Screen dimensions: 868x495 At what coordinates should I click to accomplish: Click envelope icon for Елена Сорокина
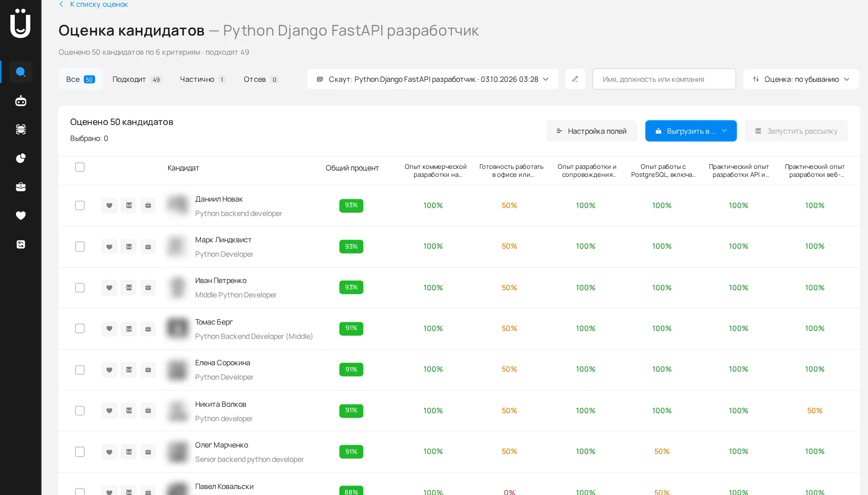[129, 370]
